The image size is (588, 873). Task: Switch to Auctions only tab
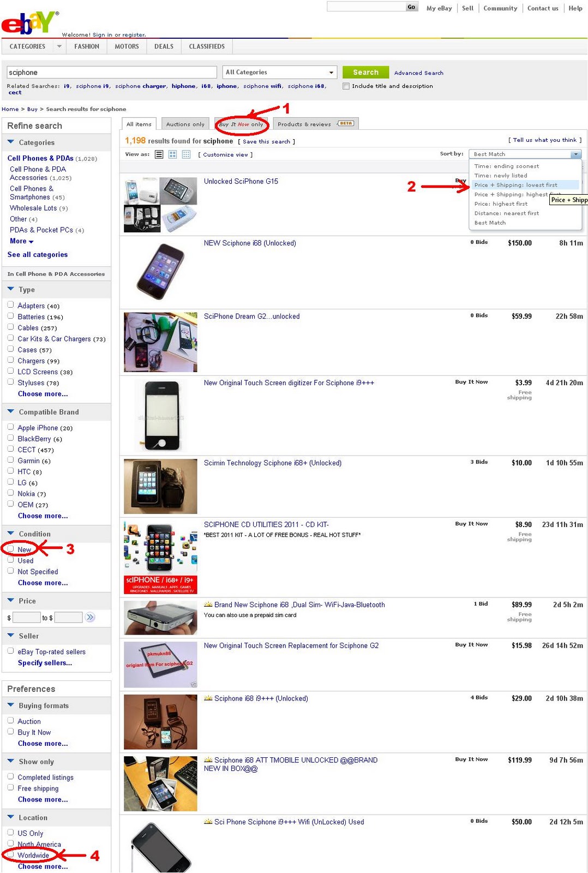coord(185,124)
